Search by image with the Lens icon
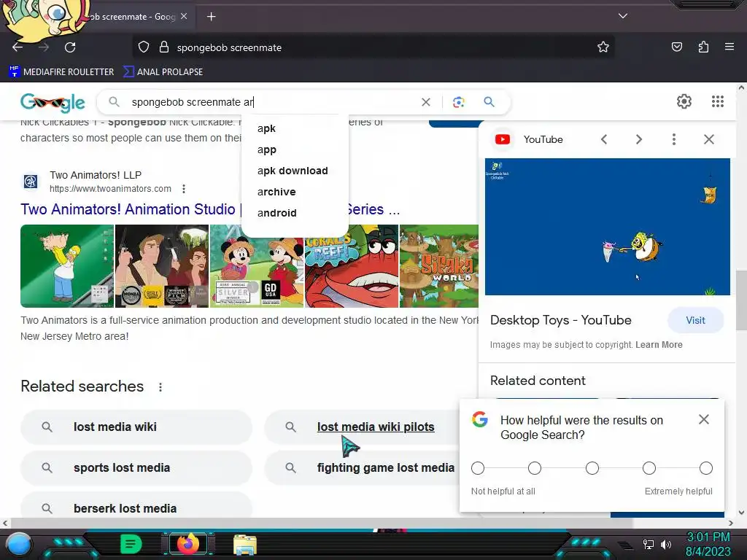The height and width of the screenshot is (560, 747). point(458,102)
